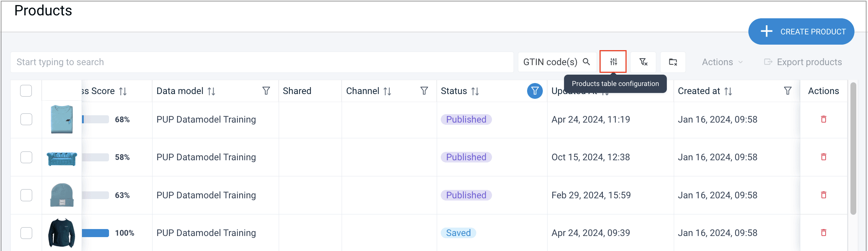
Task: Open the products table configuration icon
Action: (613, 62)
